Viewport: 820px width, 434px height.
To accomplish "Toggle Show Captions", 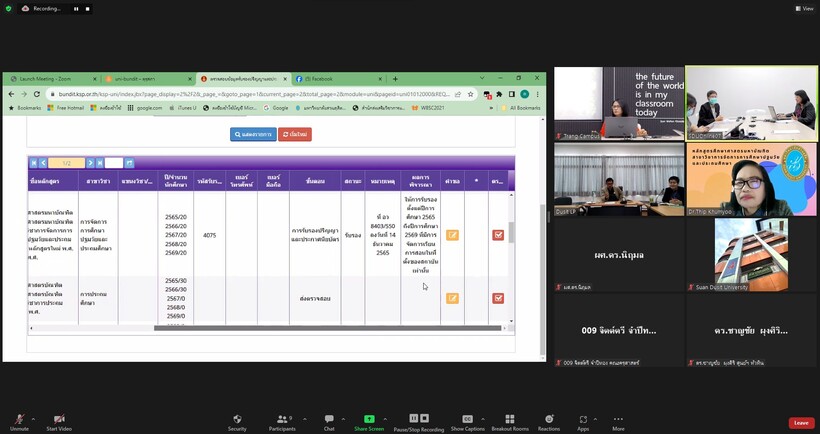I will 468,422.
